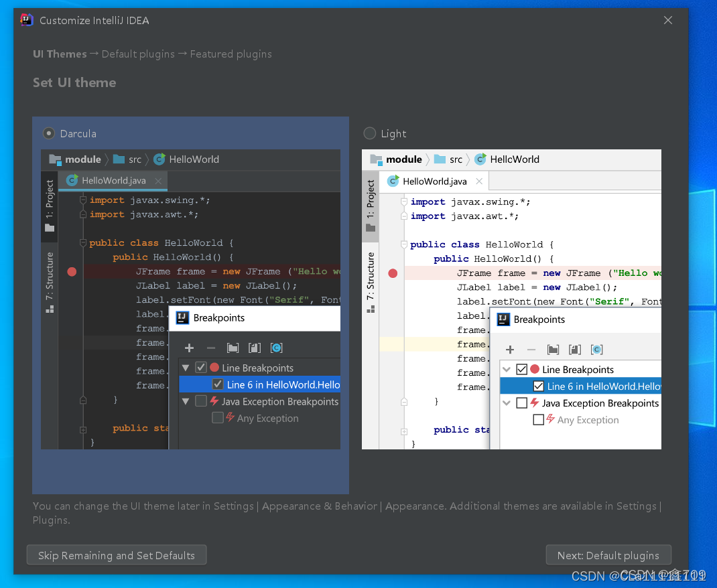Screen dimensions: 717x588
Task: Click the Set UI theme heading
Action: [x=74, y=82]
